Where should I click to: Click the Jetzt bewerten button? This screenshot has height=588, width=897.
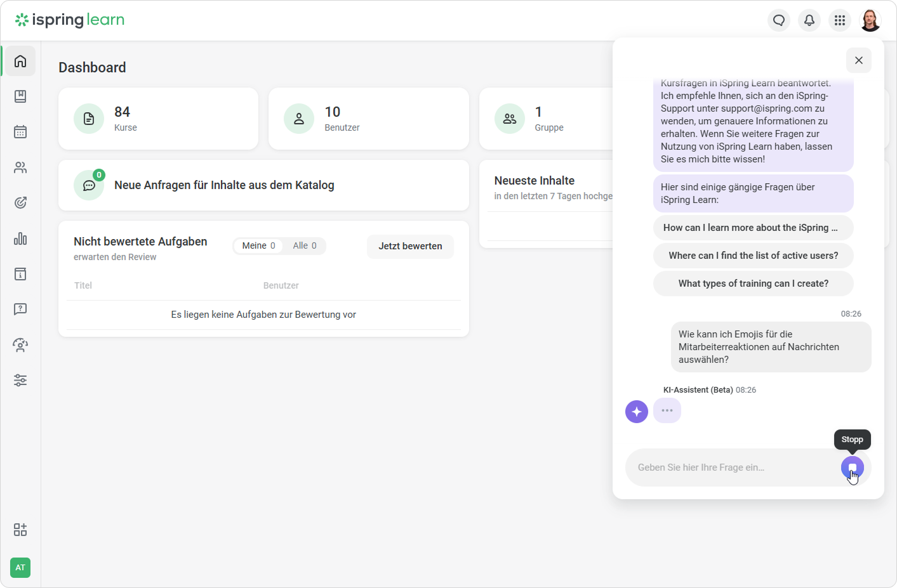click(410, 246)
